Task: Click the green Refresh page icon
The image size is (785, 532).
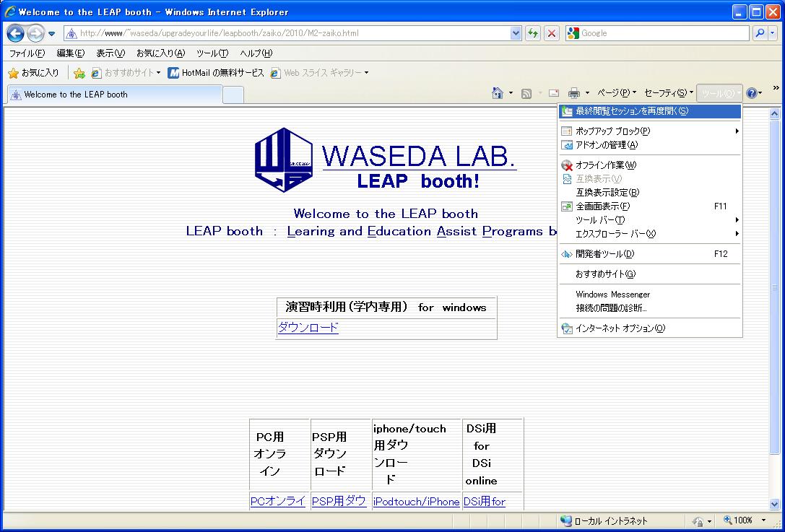Action: pos(533,33)
